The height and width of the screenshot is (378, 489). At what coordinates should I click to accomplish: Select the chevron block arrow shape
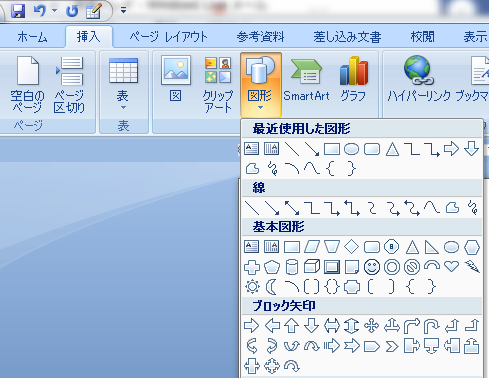tap(392, 347)
